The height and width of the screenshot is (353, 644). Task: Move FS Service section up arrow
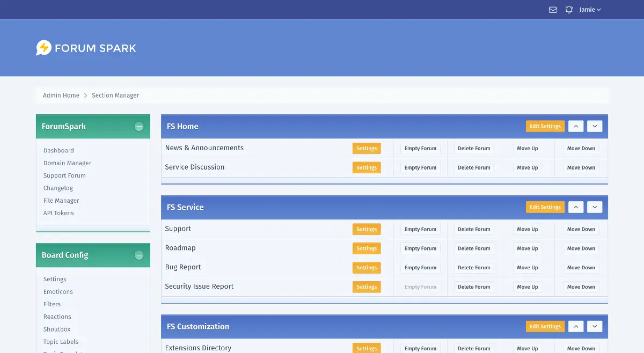point(575,207)
